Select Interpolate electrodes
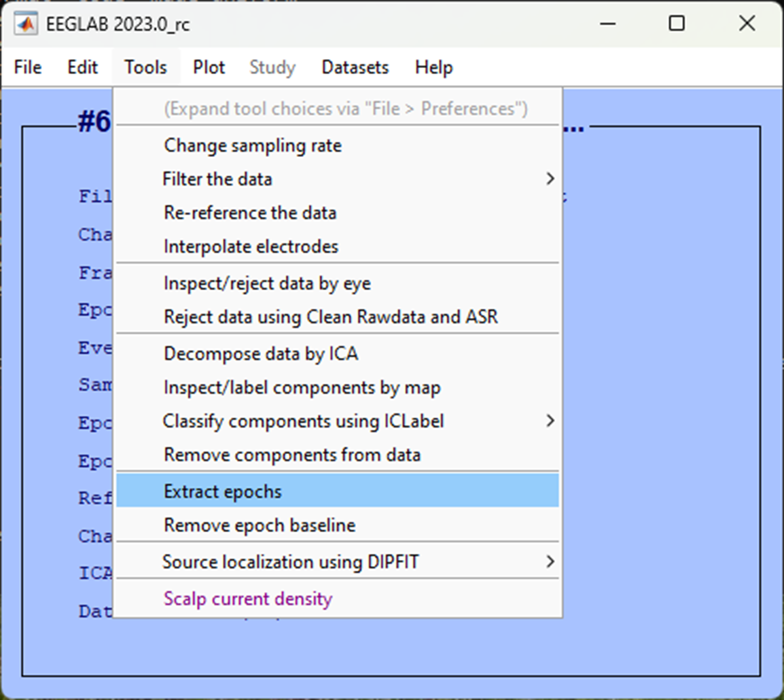The height and width of the screenshot is (700, 784). tap(251, 246)
